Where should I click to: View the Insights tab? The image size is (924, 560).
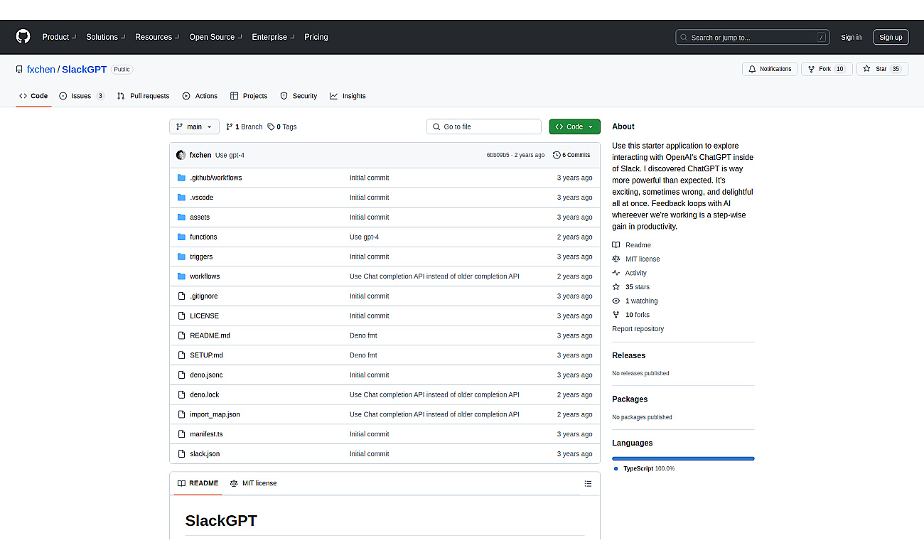pyautogui.click(x=348, y=96)
